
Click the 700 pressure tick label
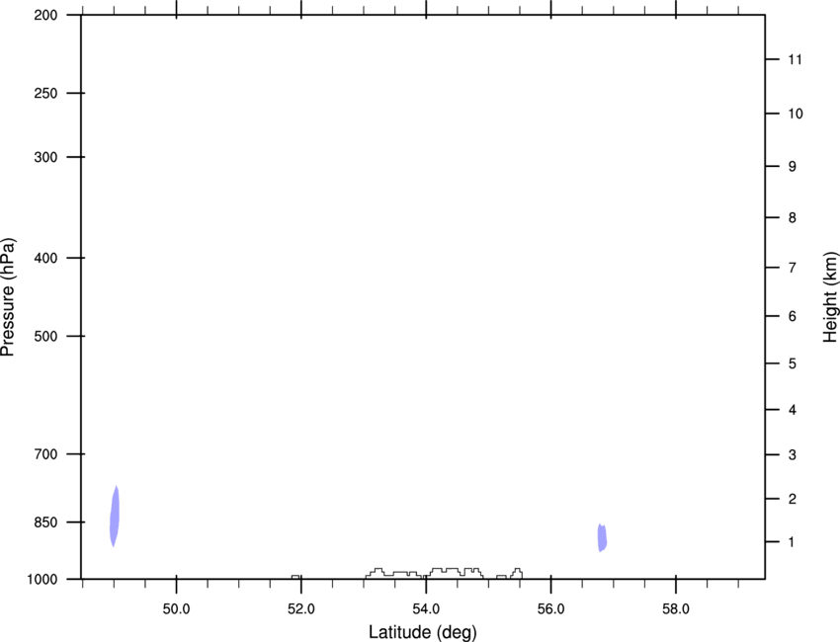coord(45,454)
